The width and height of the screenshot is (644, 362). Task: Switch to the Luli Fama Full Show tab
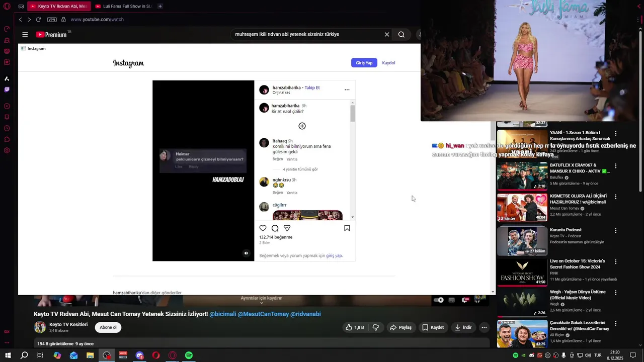pyautogui.click(x=123, y=7)
